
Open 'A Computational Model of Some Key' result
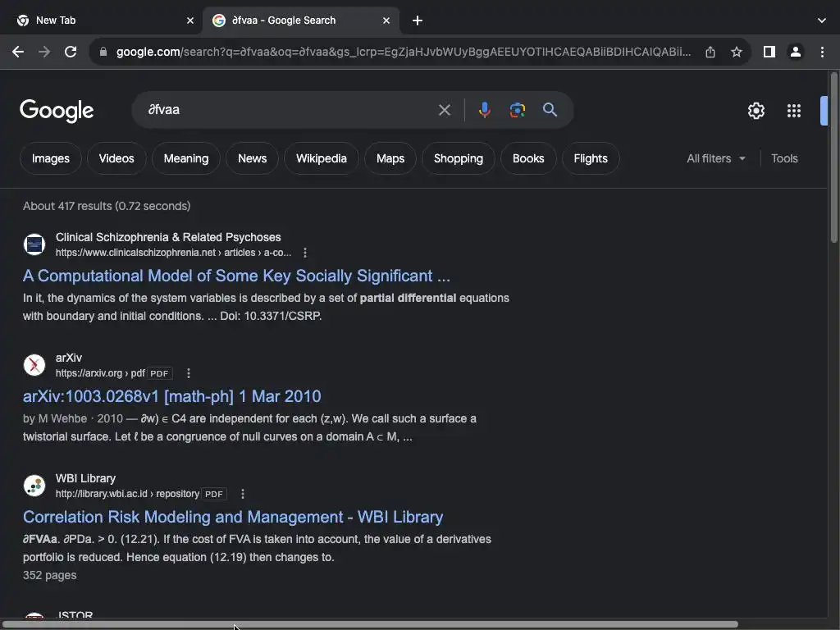click(236, 276)
